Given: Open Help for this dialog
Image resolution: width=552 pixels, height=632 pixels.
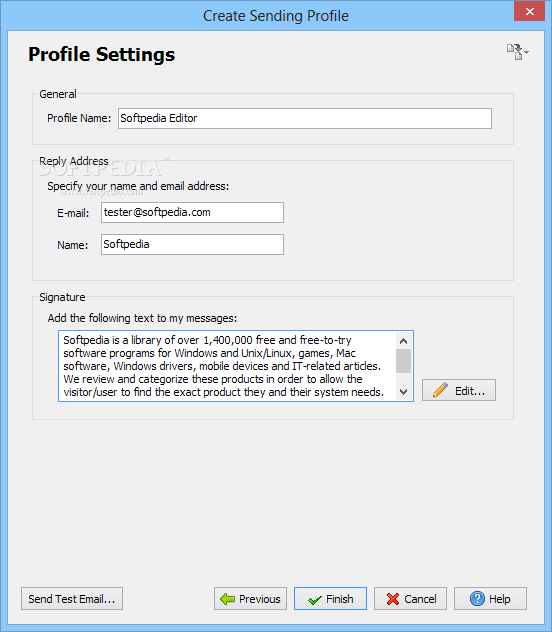Looking at the screenshot, I should point(490,599).
